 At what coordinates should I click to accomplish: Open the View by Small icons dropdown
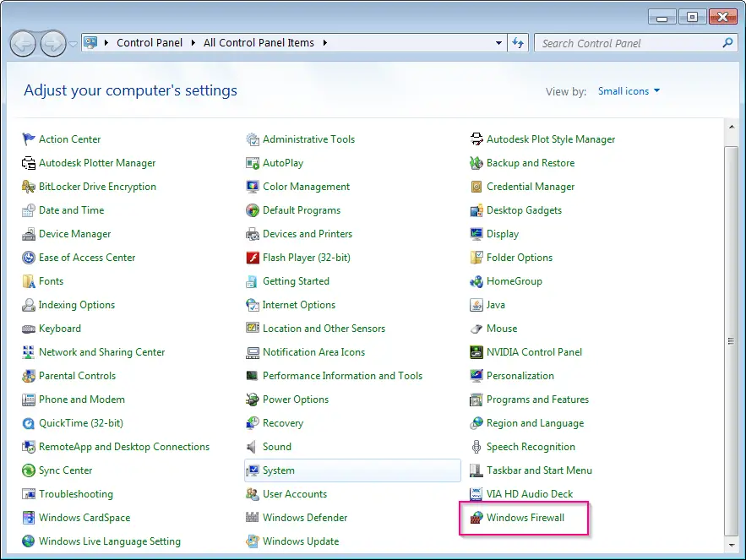click(629, 91)
